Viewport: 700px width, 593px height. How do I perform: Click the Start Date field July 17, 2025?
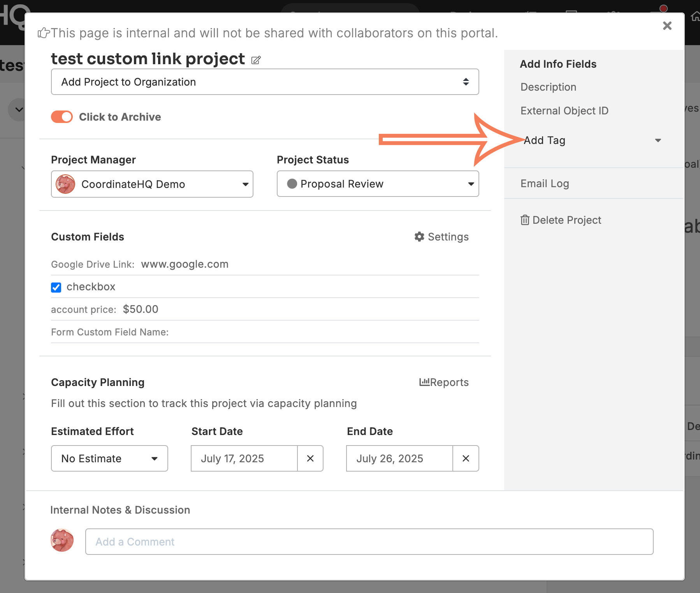[x=244, y=458]
